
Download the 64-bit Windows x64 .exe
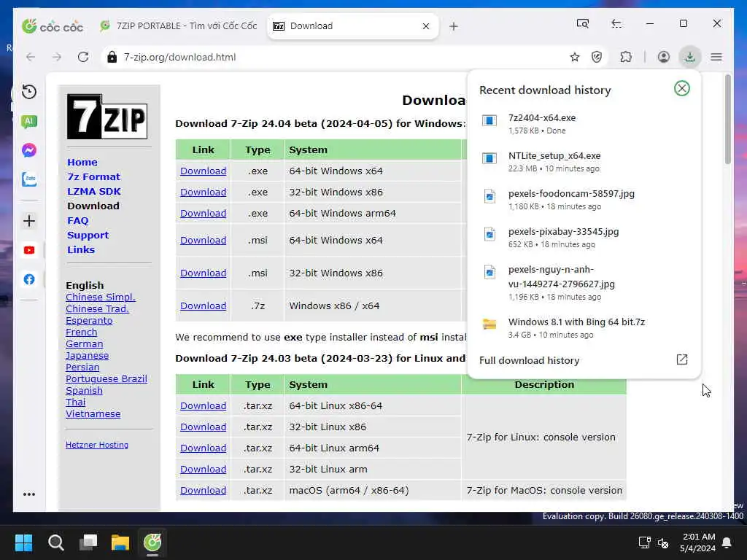(203, 171)
